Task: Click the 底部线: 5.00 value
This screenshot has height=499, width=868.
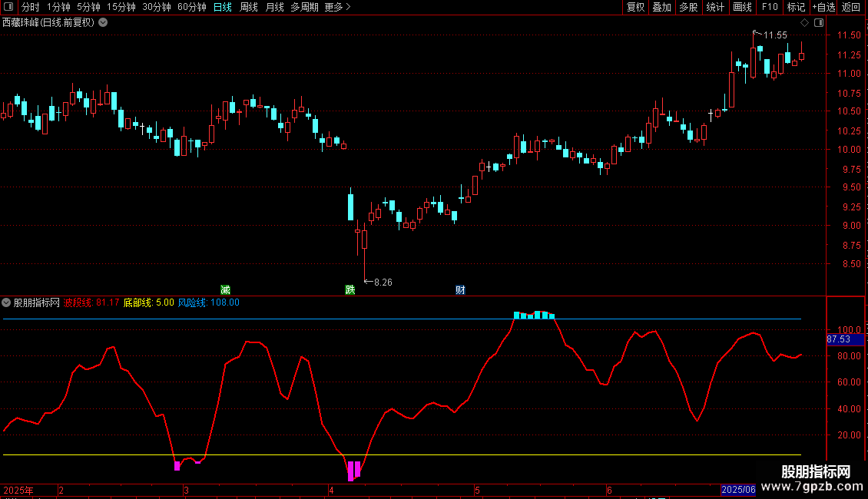Action: point(148,302)
